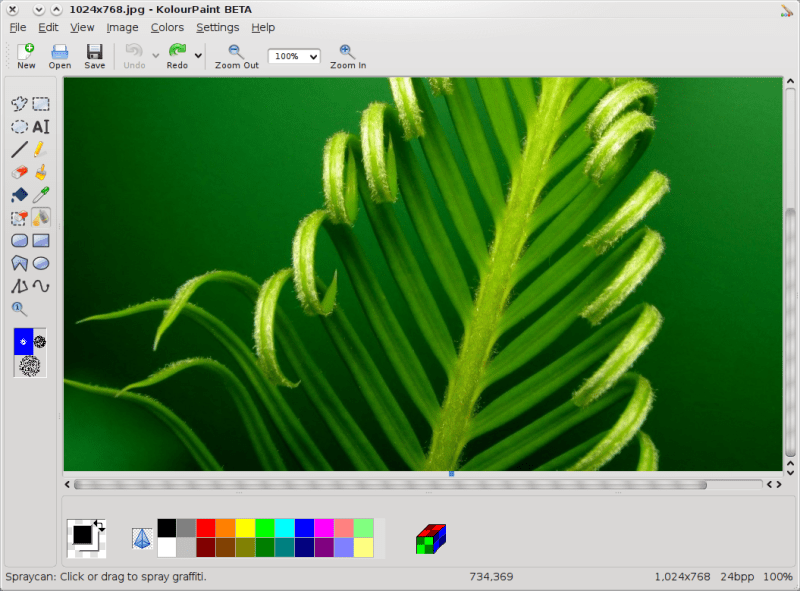Open the Colors menu
Screen dimensions: 800x591
167,27
